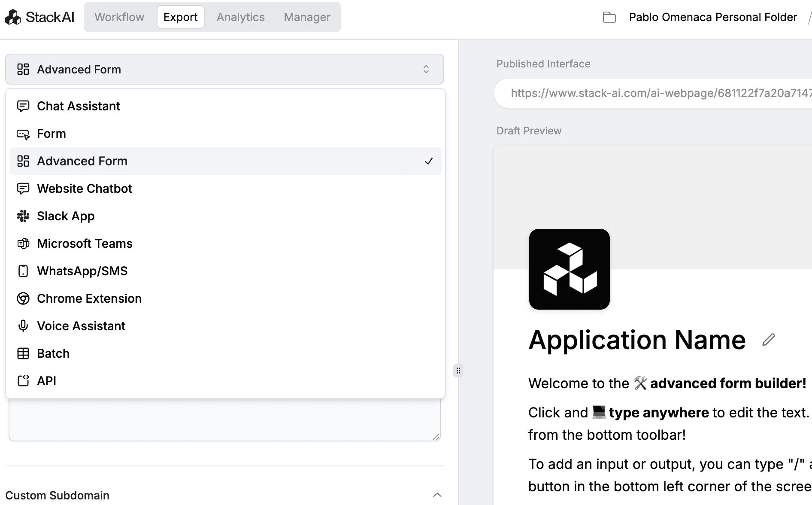
Task: Choose Slack App export option
Action: pyautogui.click(x=225, y=216)
